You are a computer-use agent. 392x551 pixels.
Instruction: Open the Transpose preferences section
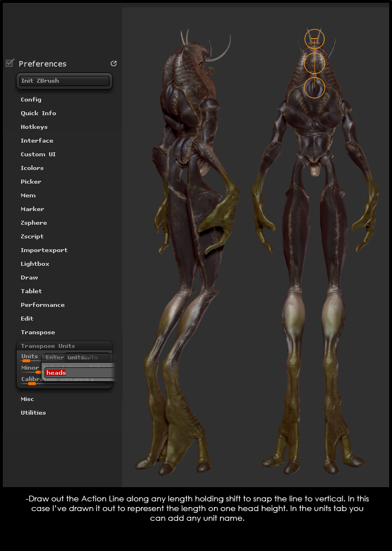[x=38, y=333]
